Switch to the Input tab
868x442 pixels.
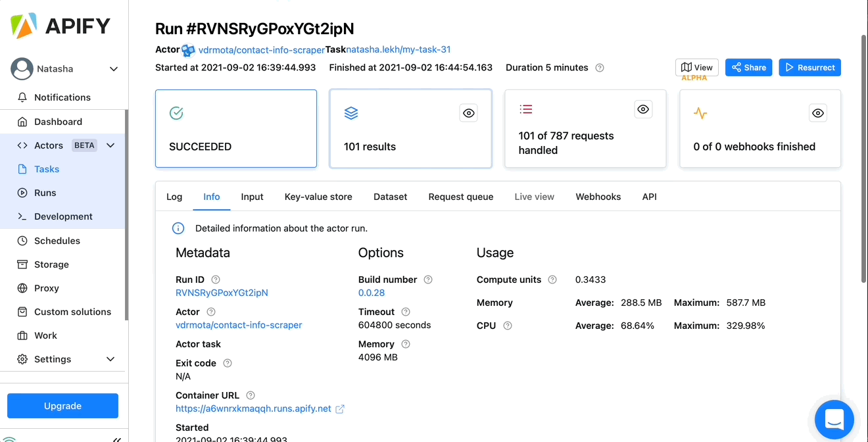tap(252, 197)
